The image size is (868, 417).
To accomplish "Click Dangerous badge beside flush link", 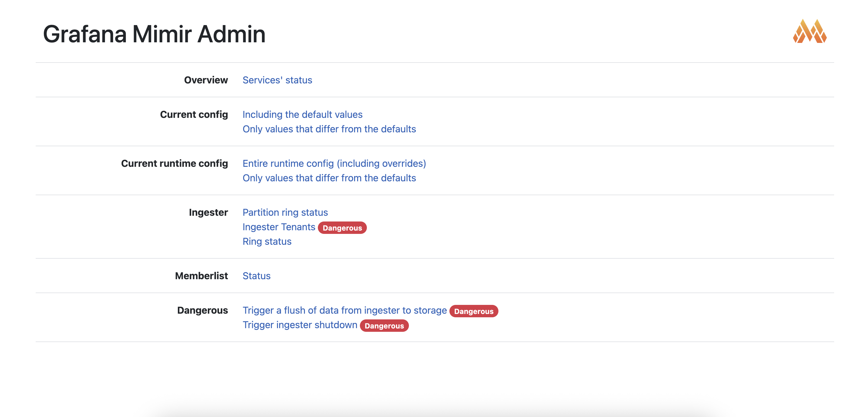I will click(473, 311).
